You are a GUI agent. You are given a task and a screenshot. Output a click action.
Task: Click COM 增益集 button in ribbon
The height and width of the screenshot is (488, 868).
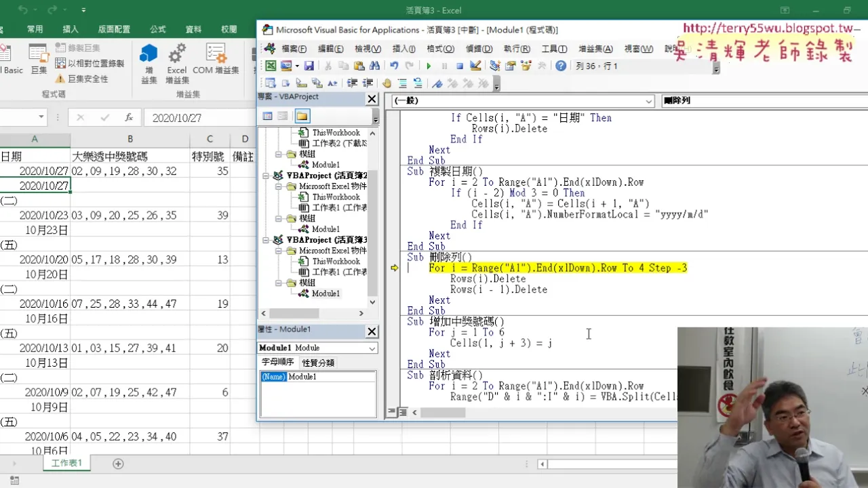pos(216,60)
